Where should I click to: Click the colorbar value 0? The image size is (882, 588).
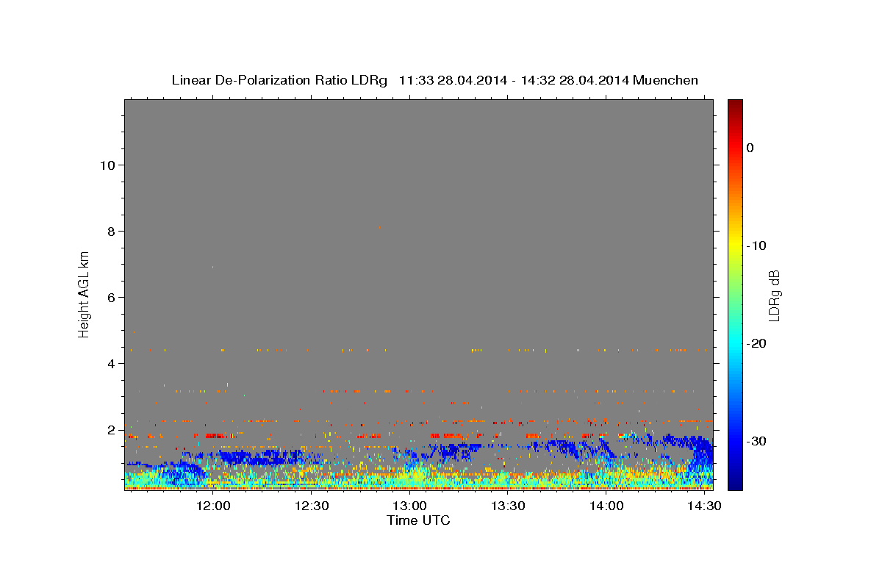click(x=750, y=148)
